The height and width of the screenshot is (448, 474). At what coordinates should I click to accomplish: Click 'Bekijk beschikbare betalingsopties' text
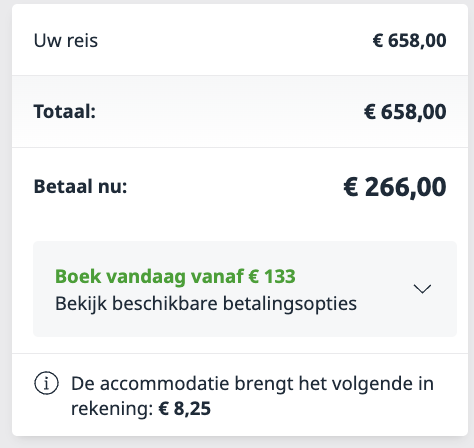pyautogui.click(x=206, y=304)
